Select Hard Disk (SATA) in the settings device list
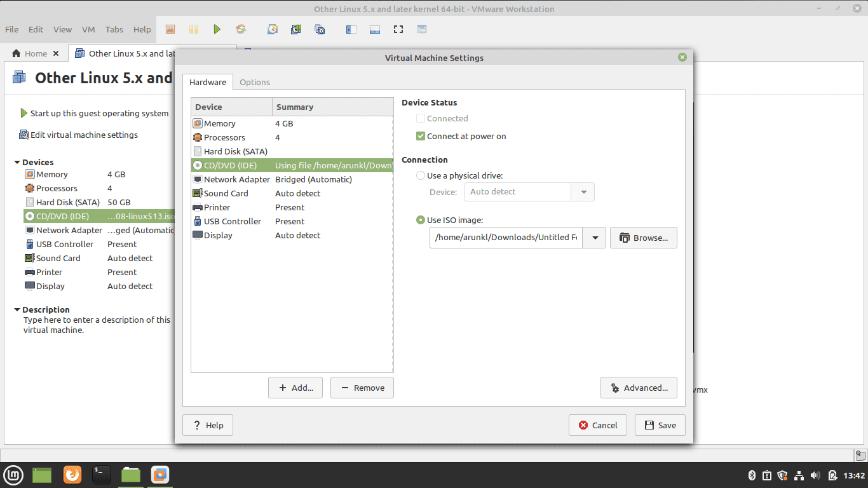The image size is (868, 488). pyautogui.click(x=292, y=151)
